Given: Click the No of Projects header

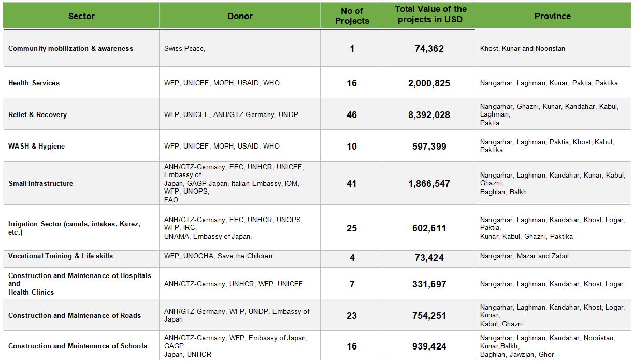Looking at the screenshot, I should [x=352, y=16].
